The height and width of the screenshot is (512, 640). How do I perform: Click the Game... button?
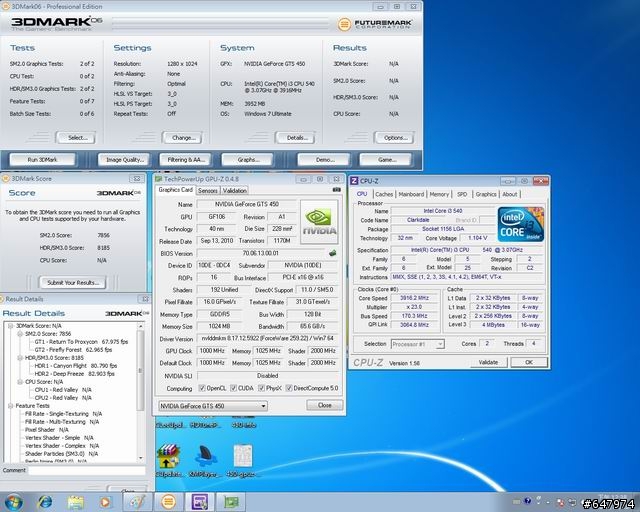click(387, 160)
